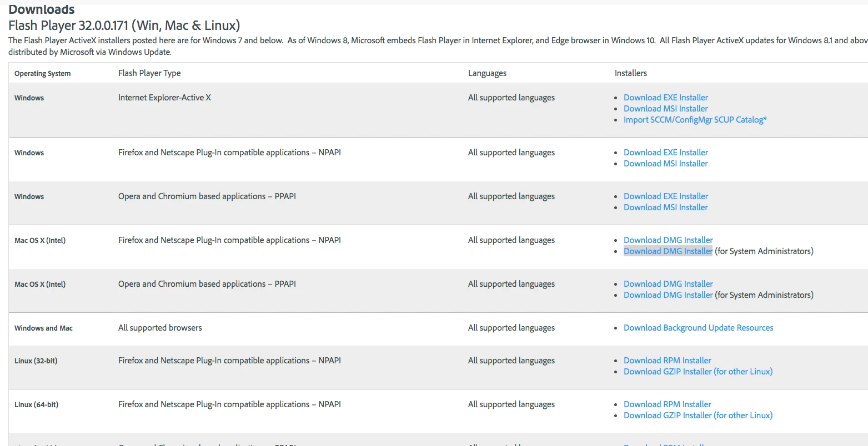
Task: Open Import SCCM/ConfigMgr SCUP Catalog link
Action: click(695, 120)
